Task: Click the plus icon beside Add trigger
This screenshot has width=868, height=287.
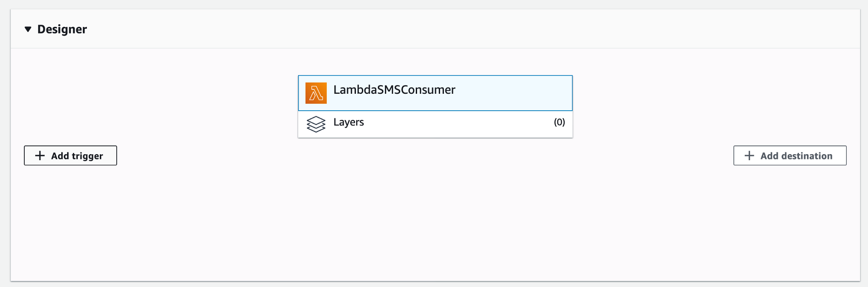Action: tap(40, 155)
